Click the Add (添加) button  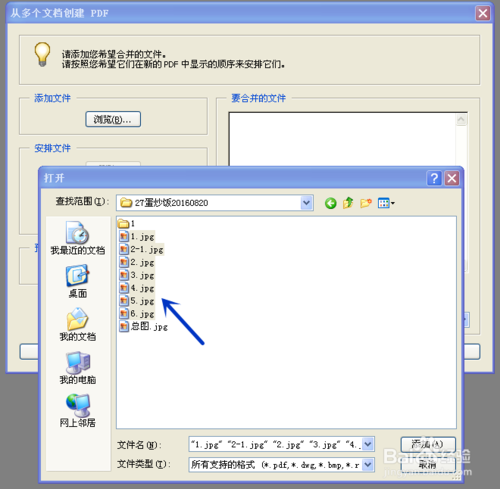(x=428, y=444)
